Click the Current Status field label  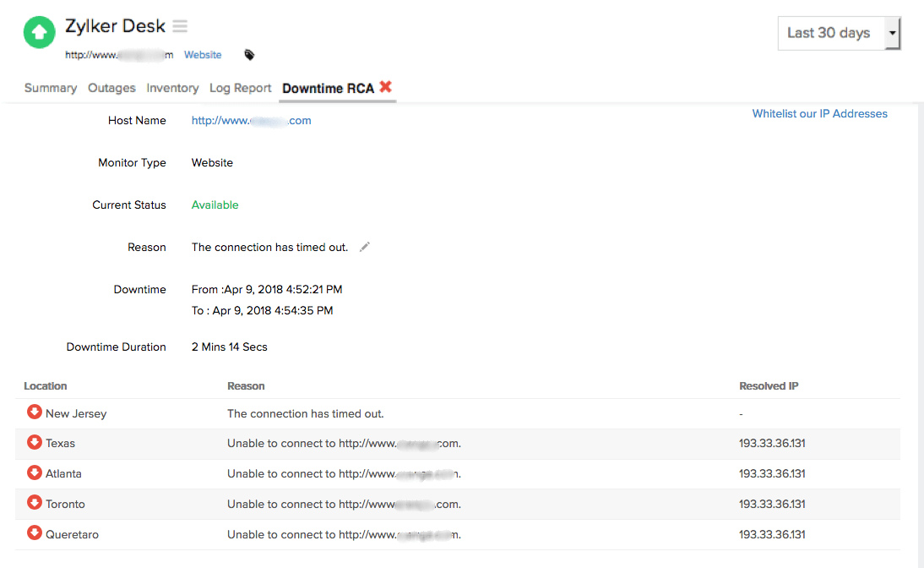point(129,205)
